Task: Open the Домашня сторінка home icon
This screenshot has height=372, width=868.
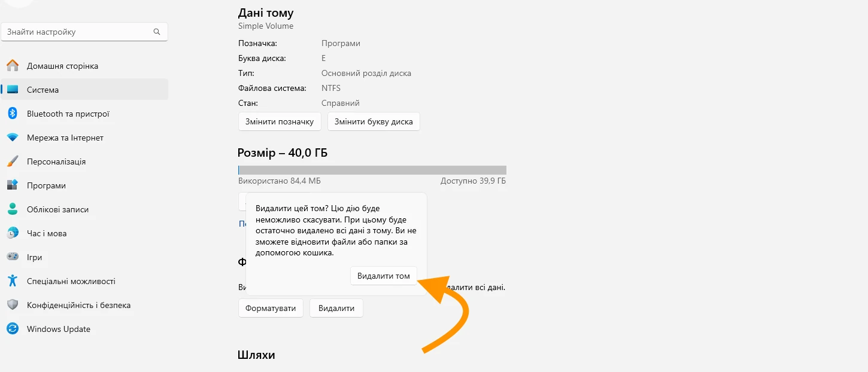Action: 13,66
